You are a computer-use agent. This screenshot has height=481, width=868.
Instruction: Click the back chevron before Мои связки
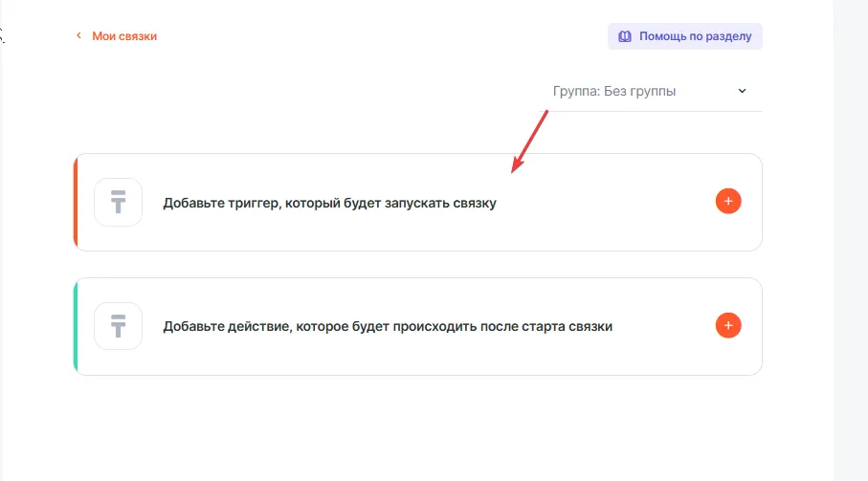coord(79,36)
